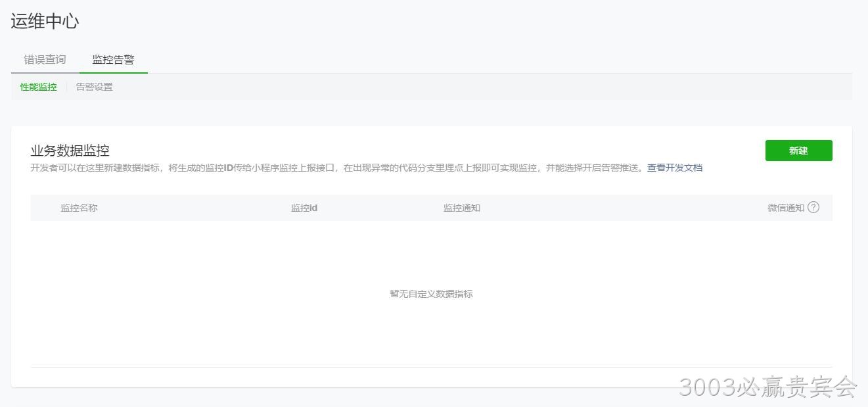This screenshot has width=868, height=407.
Task: Click the 业务数据监控 section heading
Action: [70, 151]
